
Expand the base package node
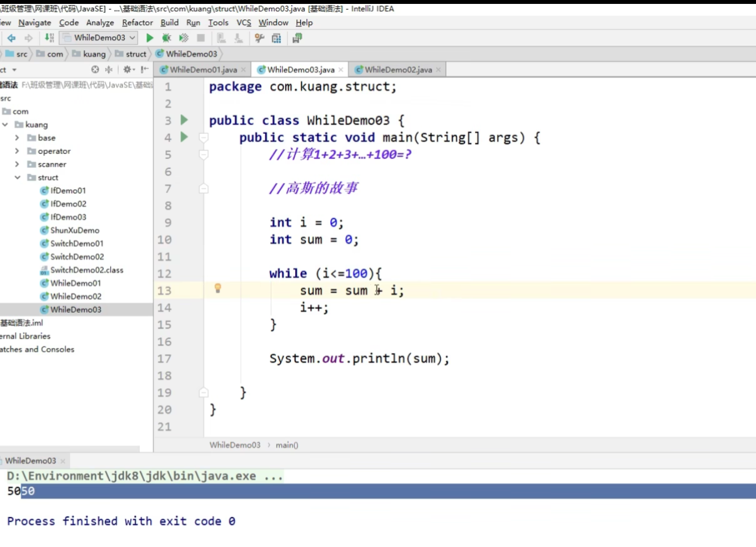[17, 138]
